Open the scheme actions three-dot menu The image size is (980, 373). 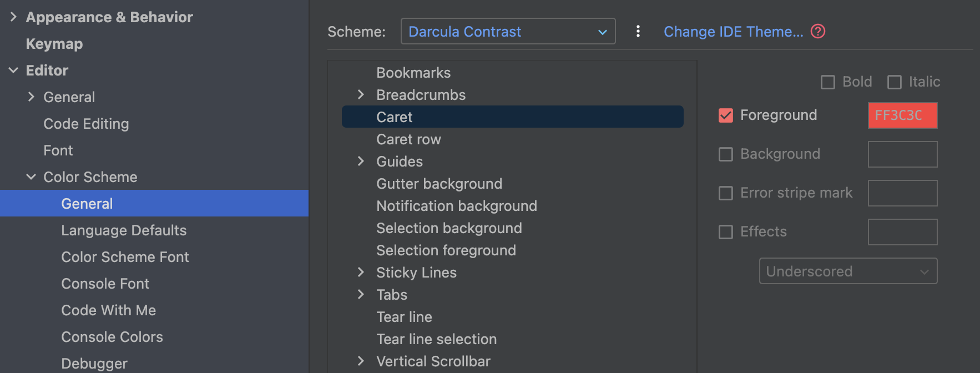pyautogui.click(x=638, y=31)
